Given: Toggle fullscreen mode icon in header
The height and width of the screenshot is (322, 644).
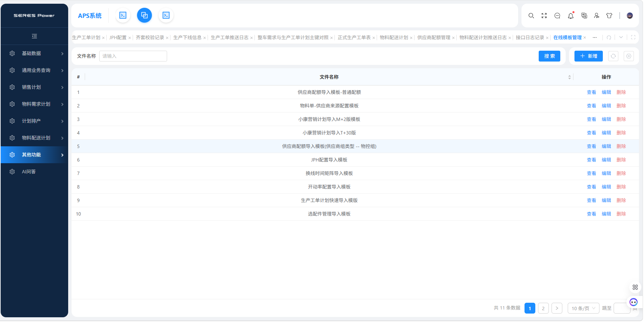Looking at the screenshot, I should pyautogui.click(x=544, y=16).
